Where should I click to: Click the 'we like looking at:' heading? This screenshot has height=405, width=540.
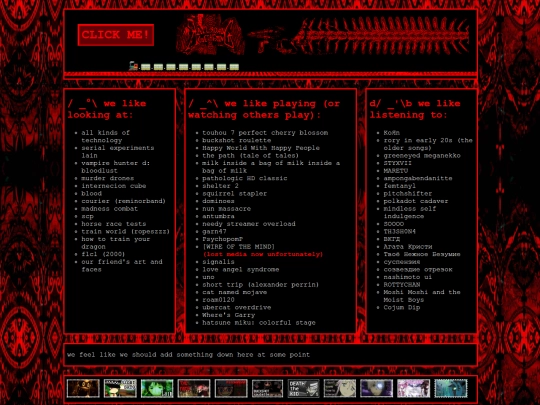tap(107, 109)
